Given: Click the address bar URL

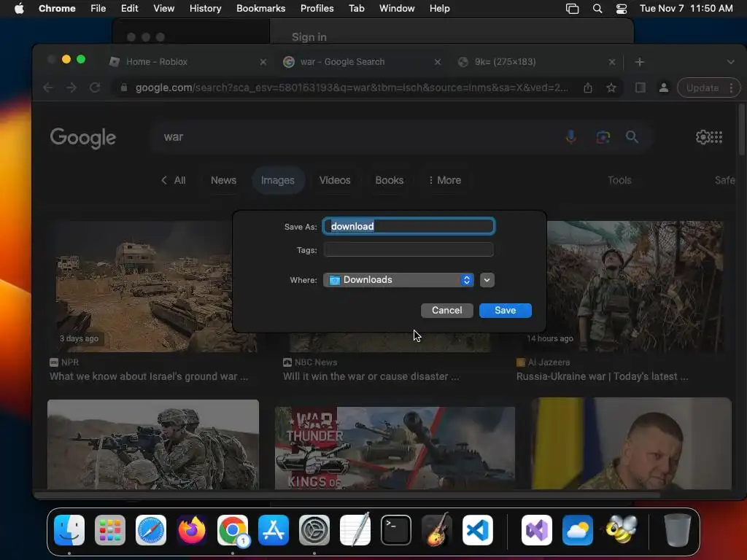Looking at the screenshot, I should (352, 87).
